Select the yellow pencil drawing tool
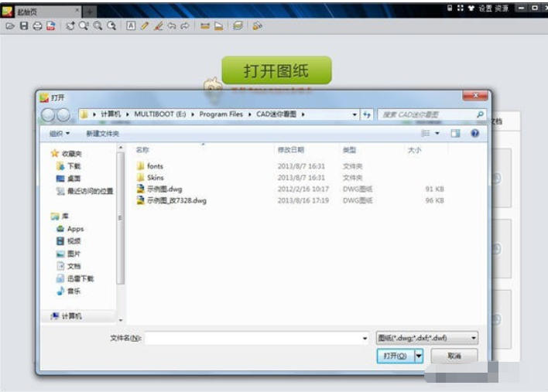Image resolution: width=548 pixels, height=392 pixels. click(x=144, y=26)
